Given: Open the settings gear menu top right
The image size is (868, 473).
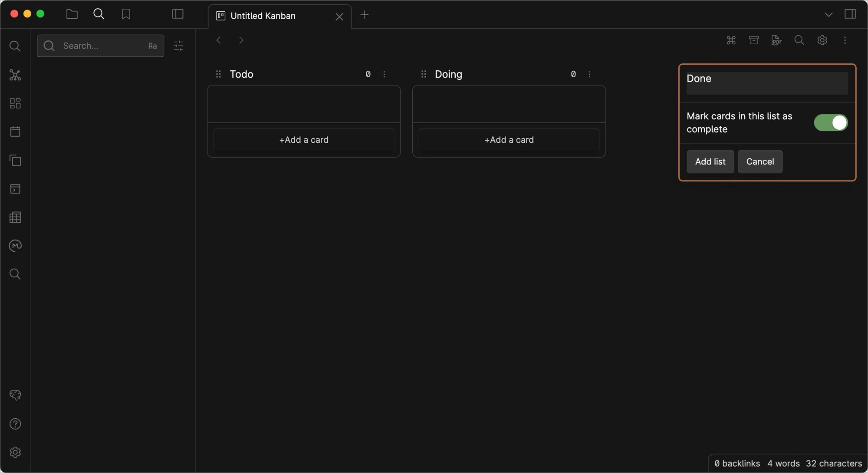Looking at the screenshot, I should 822,40.
